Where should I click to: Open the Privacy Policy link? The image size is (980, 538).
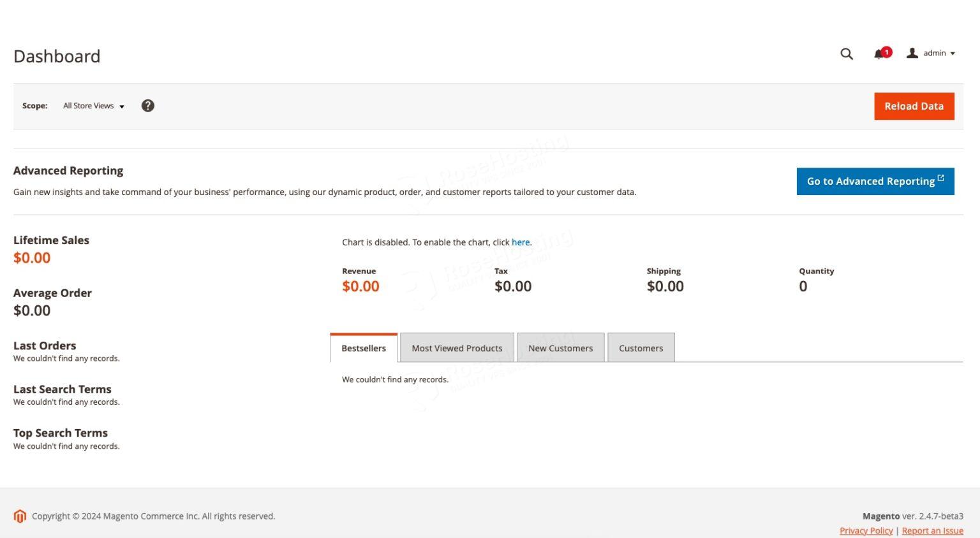point(865,530)
